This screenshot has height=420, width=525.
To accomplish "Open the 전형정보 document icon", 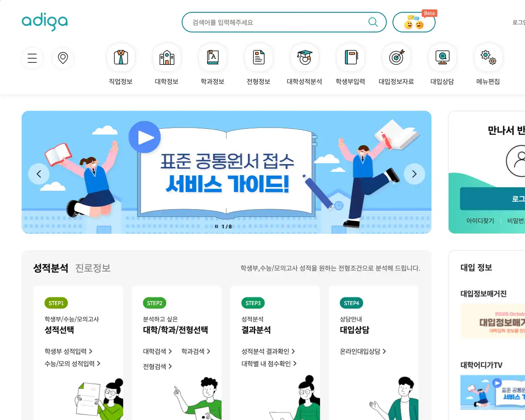I will 258,57.
